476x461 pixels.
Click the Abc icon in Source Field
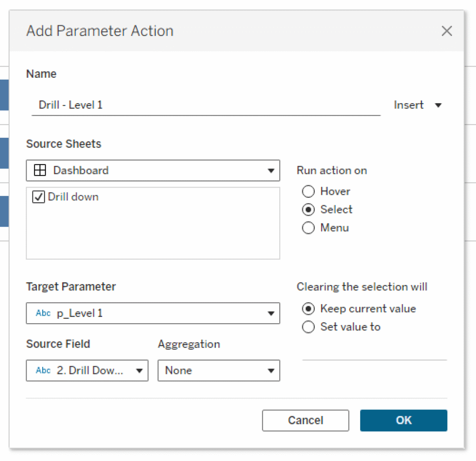pyautogui.click(x=43, y=370)
